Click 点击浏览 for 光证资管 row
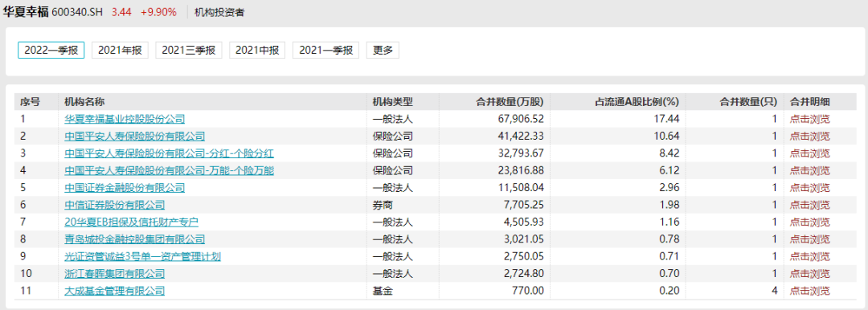Viewport: 868px width, 310px height. click(x=810, y=256)
